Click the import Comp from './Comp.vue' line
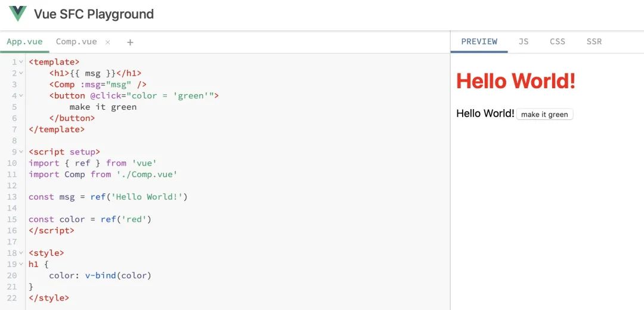The height and width of the screenshot is (310, 644). 103,174
